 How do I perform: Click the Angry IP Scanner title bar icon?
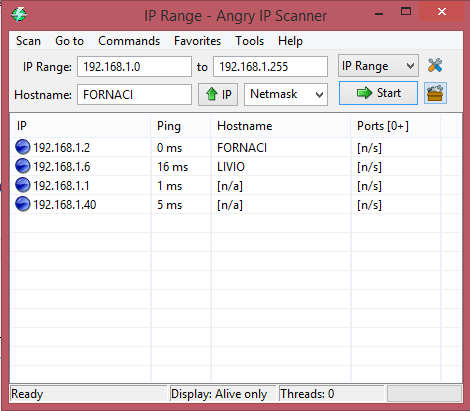(19, 15)
